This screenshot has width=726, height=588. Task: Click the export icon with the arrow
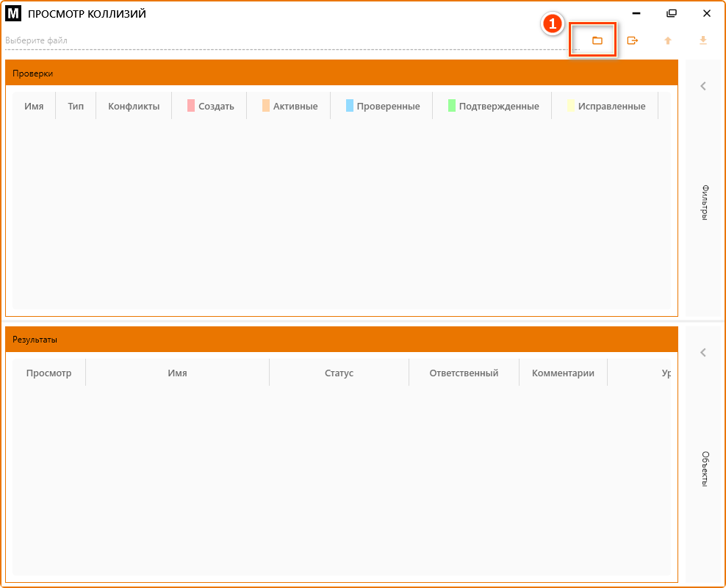(x=632, y=40)
